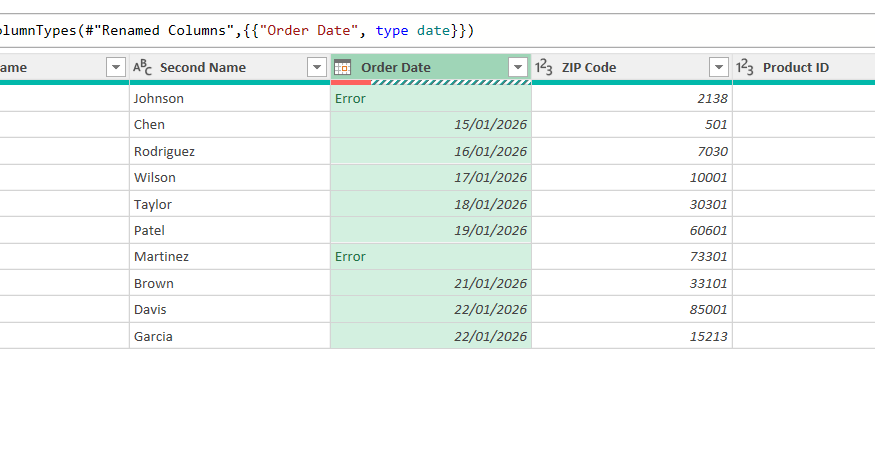Click ZIP Code value 30301
This screenshot has height=450, width=875.
point(632,204)
